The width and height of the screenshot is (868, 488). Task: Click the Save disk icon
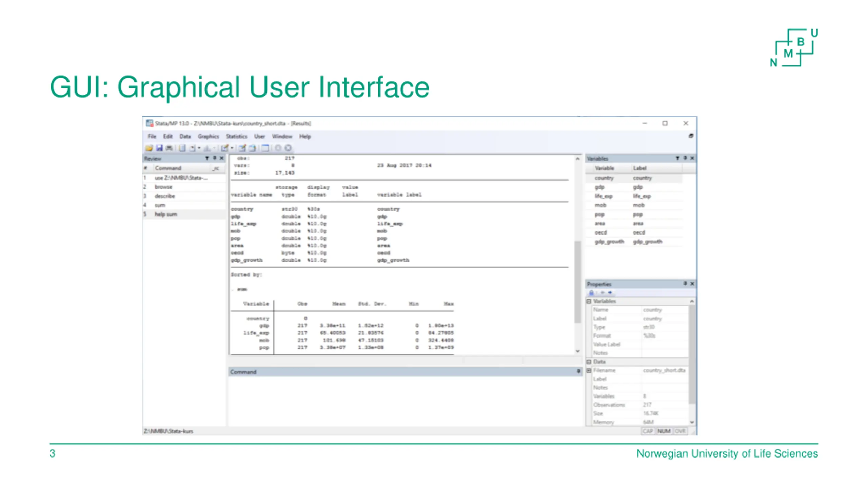pos(159,148)
